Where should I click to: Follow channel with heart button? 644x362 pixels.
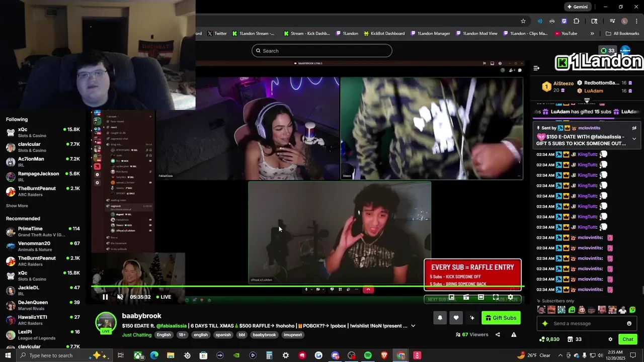[x=456, y=318]
